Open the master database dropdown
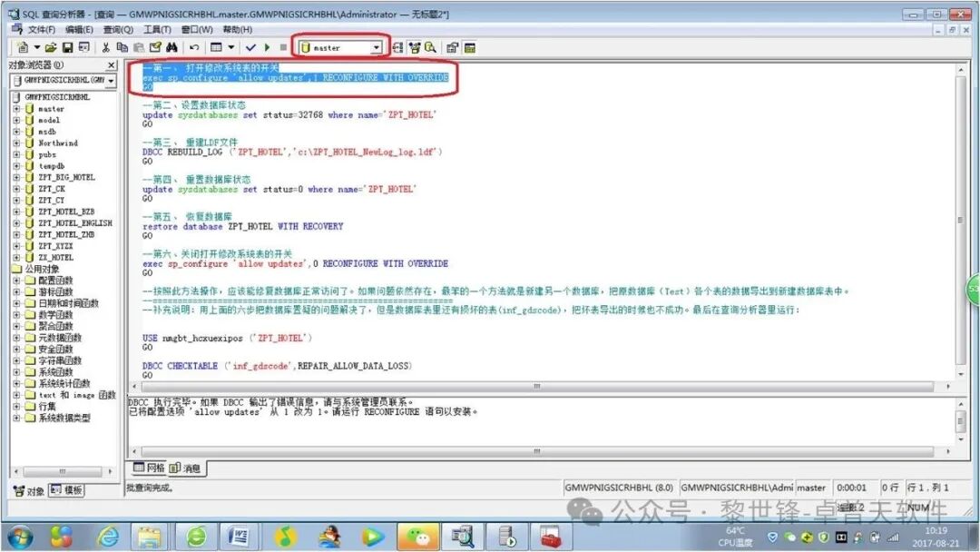The image size is (980, 552). point(376,47)
